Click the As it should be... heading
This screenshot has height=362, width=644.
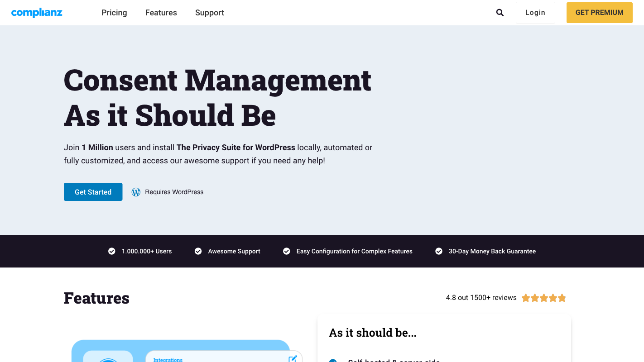click(373, 333)
